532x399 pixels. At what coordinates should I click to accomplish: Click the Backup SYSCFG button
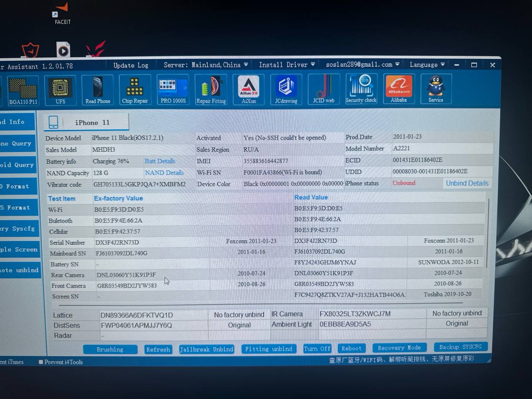pyautogui.click(x=461, y=347)
